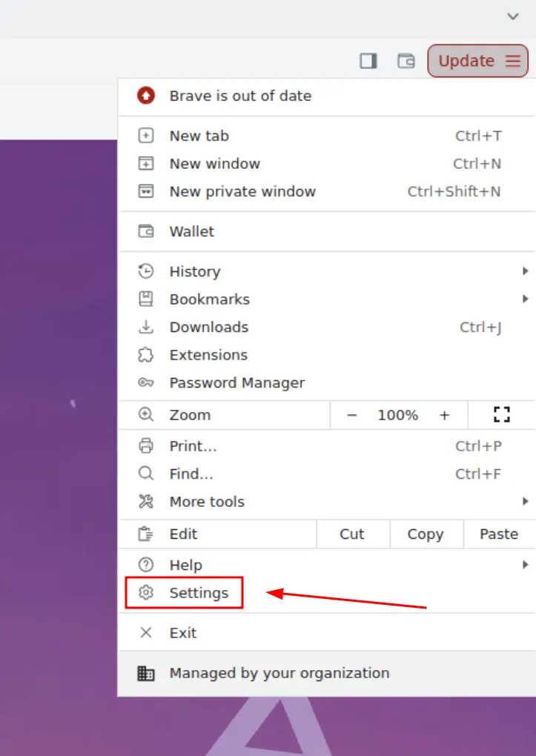
Task: Select Print… from the menu
Action: (327, 446)
